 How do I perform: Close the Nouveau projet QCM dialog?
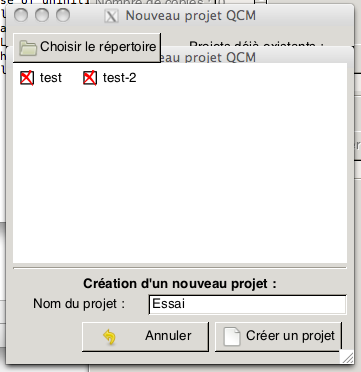tap(21, 15)
